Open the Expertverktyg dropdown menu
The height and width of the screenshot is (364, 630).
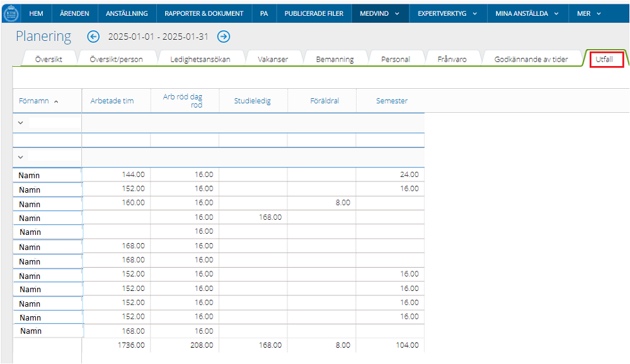(x=447, y=13)
